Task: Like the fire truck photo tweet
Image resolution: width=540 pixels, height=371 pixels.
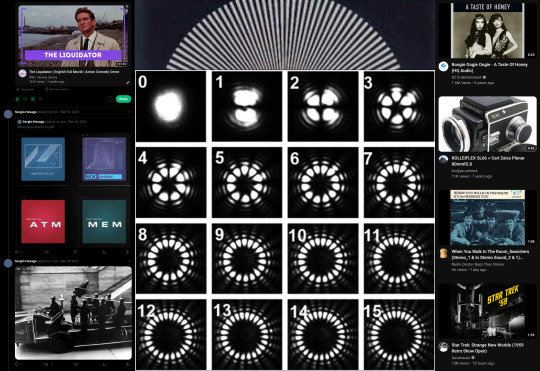Action: tap(76, 364)
